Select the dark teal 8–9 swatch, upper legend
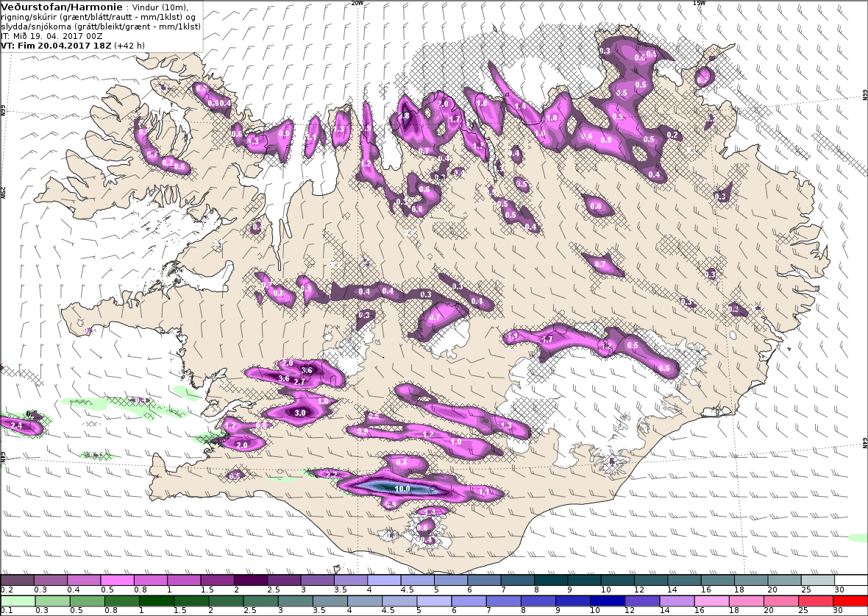 click(x=551, y=580)
